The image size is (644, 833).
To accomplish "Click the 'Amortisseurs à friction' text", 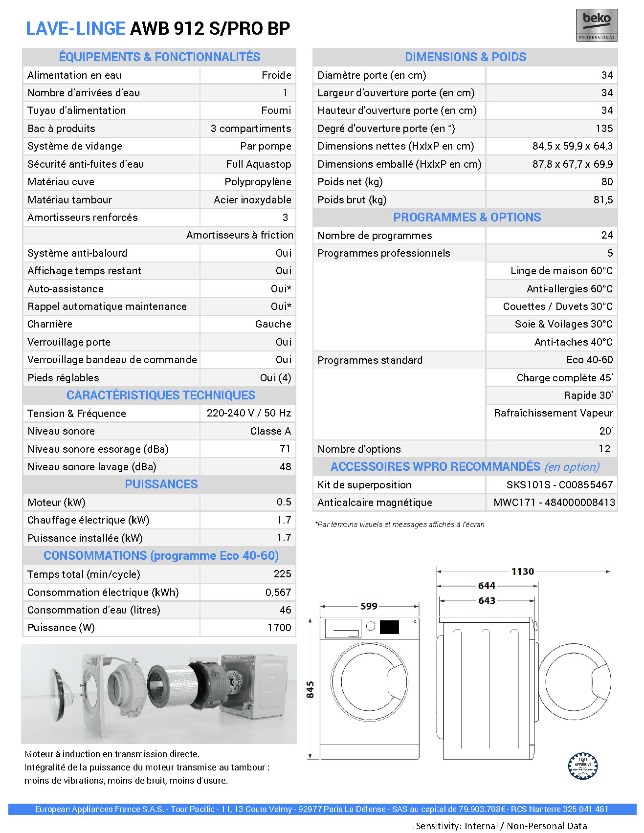I will coord(240,235).
